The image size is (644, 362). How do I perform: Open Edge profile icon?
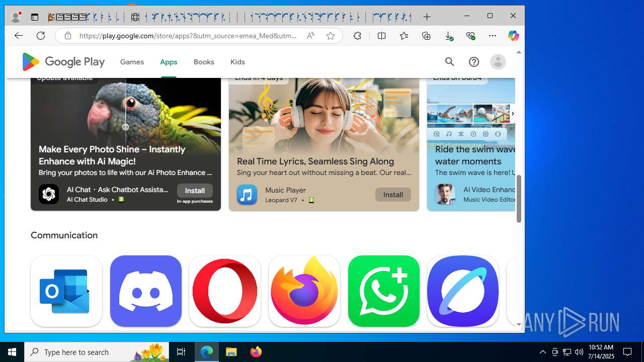coord(16,17)
